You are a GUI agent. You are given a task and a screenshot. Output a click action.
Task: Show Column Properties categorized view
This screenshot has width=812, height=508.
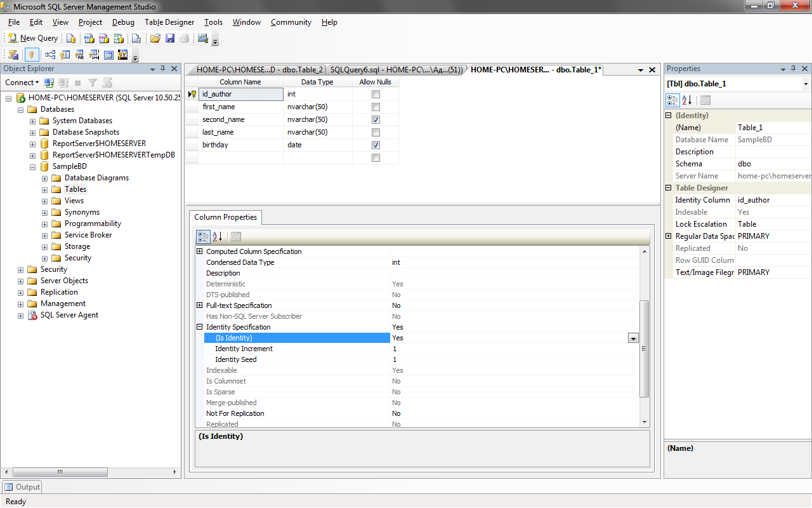pyautogui.click(x=204, y=237)
